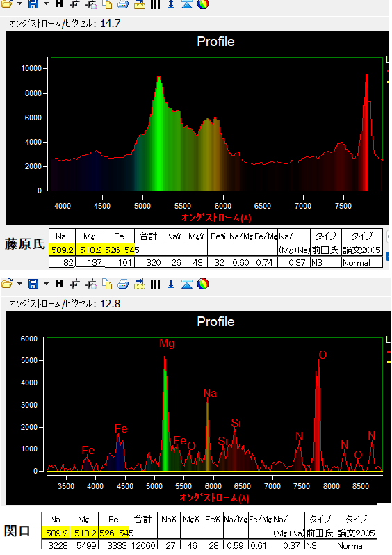The height and width of the screenshot is (555, 392).
Task: Printer icon in toolbar above 14.7 profile
Action: (x=123, y=4)
